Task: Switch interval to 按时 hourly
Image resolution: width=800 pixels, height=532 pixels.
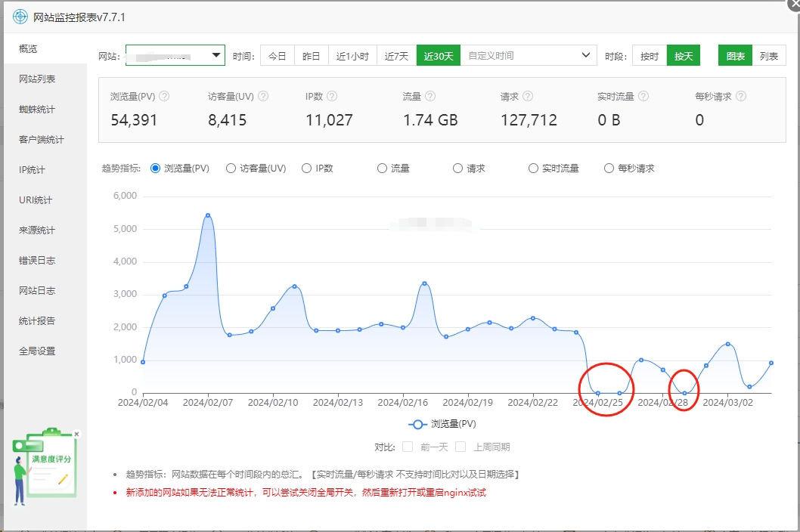Action: pyautogui.click(x=650, y=56)
